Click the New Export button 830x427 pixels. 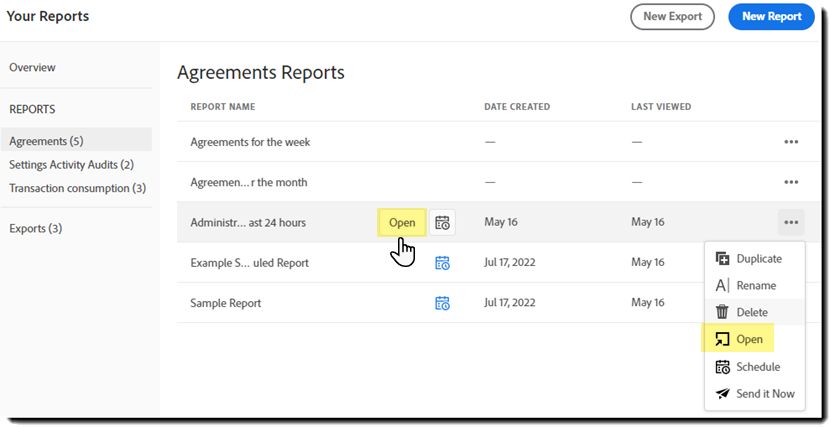click(672, 16)
